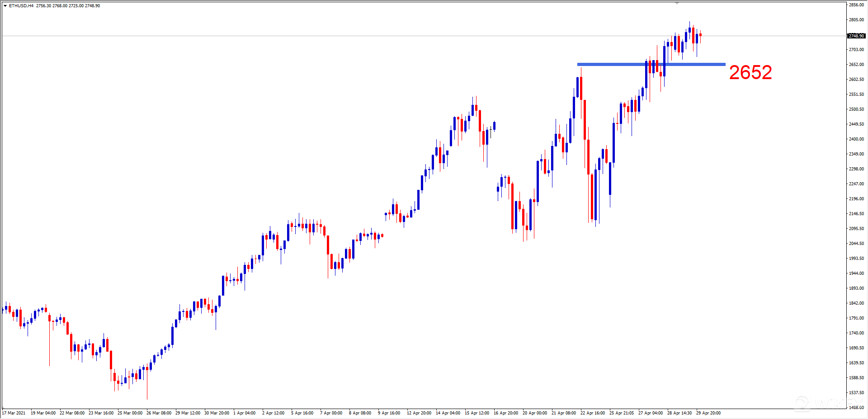This screenshot has height=419, width=868.
Task: Click the 2652.00 price axis label
Action: point(856,65)
